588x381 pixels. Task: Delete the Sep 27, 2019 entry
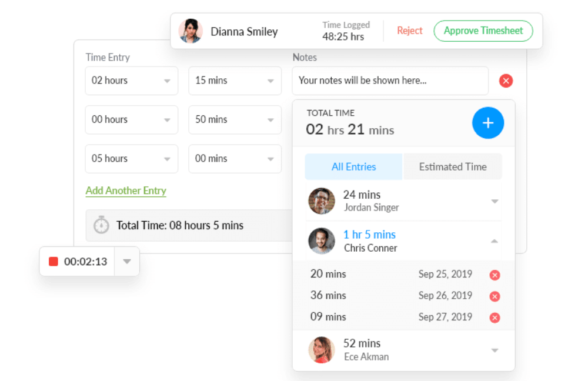(495, 317)
